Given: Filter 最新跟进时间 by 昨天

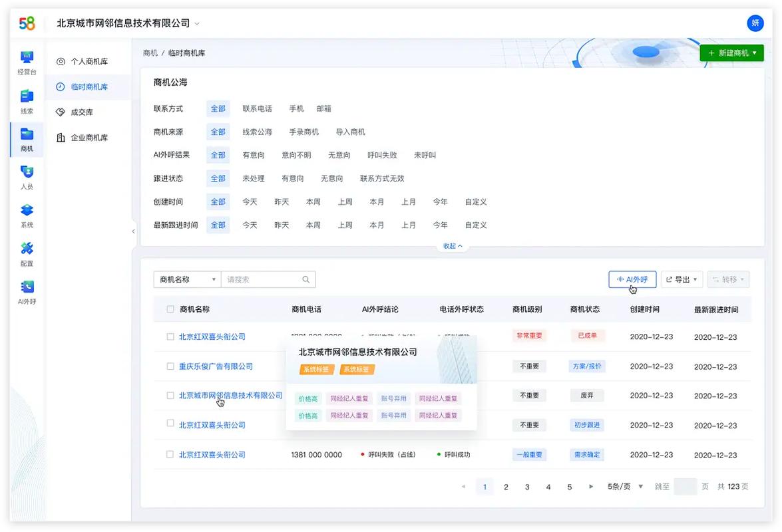Looking at the screenshot, I should pos(282,225).
